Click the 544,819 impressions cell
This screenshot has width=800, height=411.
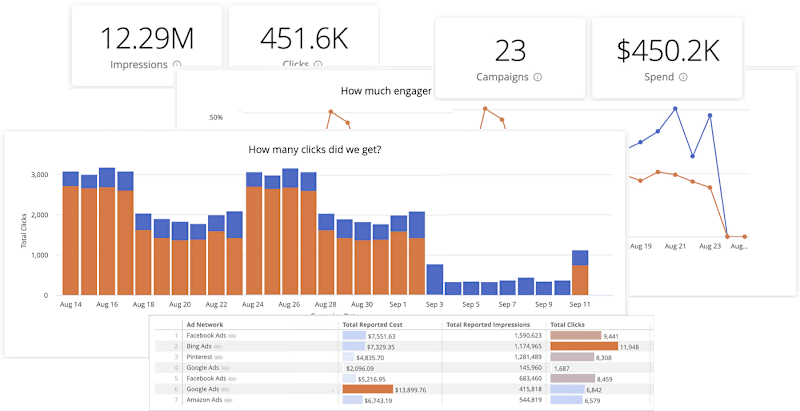coord(531,400)
